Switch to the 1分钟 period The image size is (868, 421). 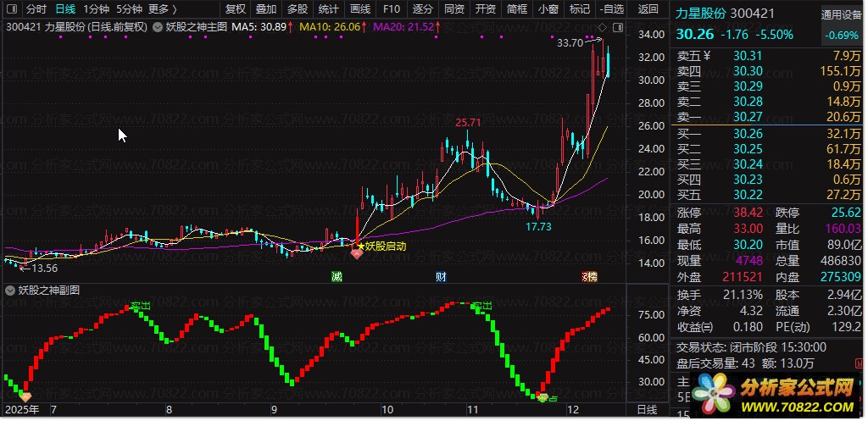pos(97,8)
